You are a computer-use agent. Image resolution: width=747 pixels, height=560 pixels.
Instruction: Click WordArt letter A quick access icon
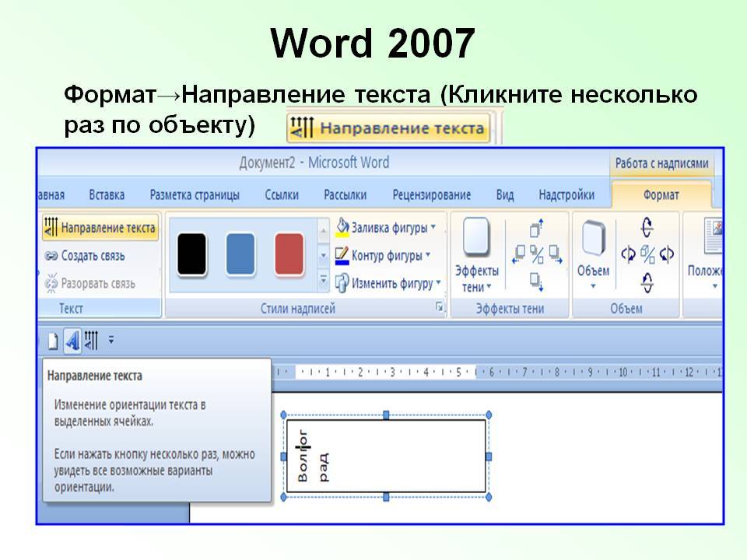click(x=72, y=341)
